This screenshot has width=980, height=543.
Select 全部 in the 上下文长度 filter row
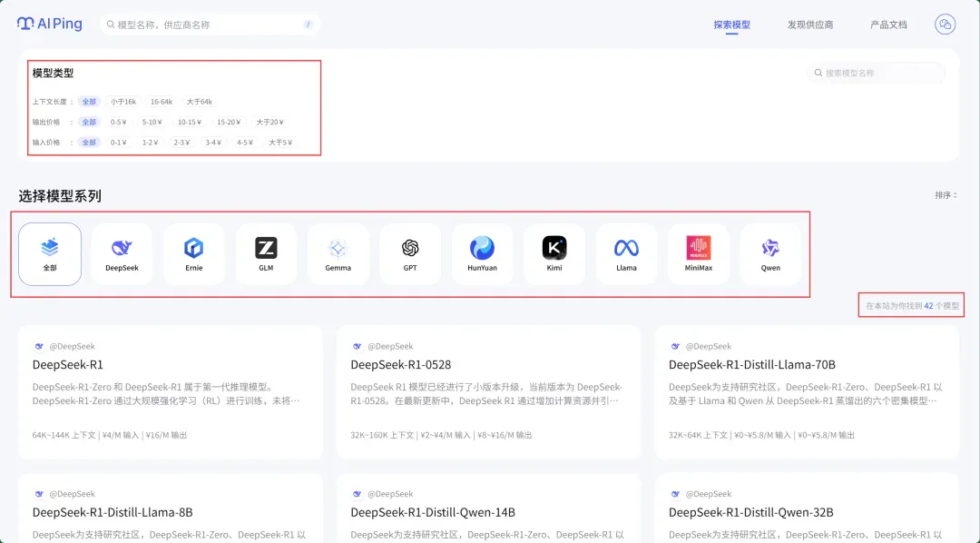pyautogui.click(x=89, y=102)
